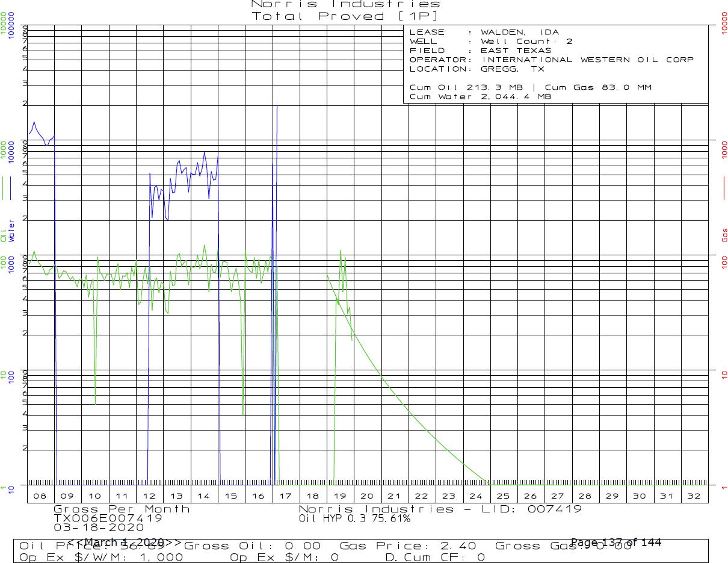Screen dimensions: 728x563
Task: Click operator name INTERNATIONAL WESTERN OIL CORP
Action: click(x=587, y=60)
